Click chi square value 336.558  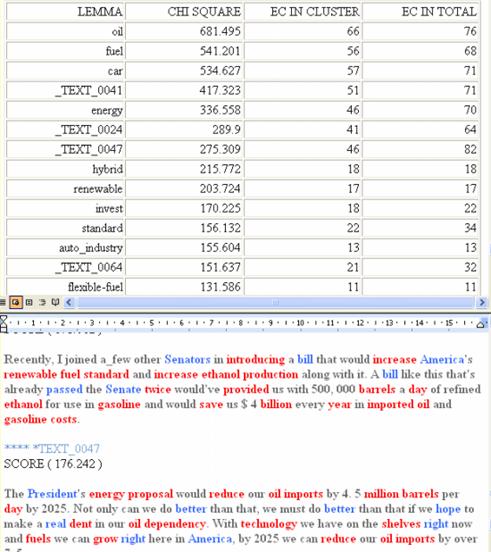[220, 110]
